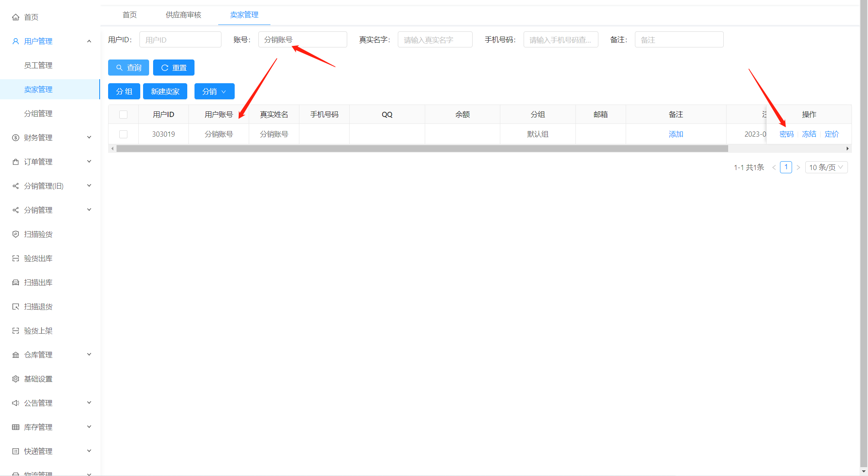
Task: Switch to the 供应商审核 tab
Action: point(184,15)
